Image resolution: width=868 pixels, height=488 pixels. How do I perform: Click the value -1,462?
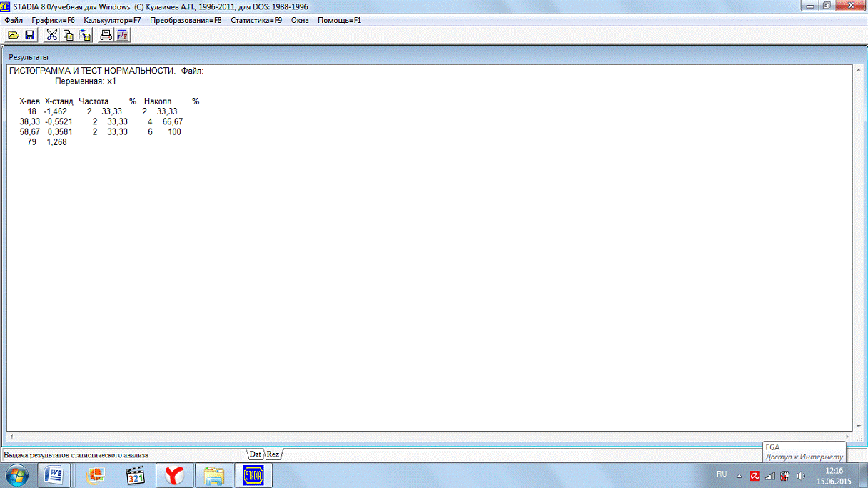(x=55, y=111)
